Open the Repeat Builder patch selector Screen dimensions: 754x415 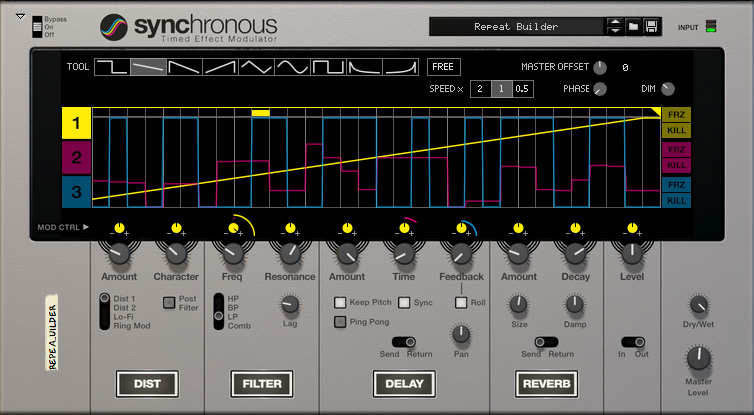coord(516,26)
